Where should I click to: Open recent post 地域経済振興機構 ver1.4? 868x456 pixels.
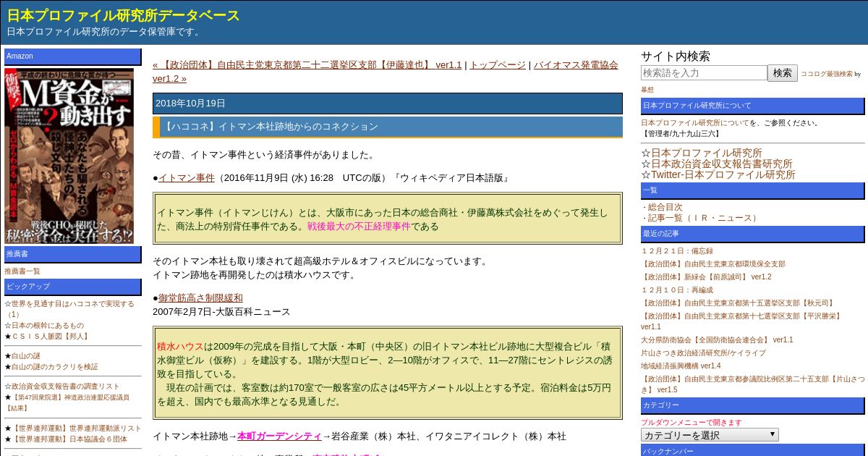681,366
